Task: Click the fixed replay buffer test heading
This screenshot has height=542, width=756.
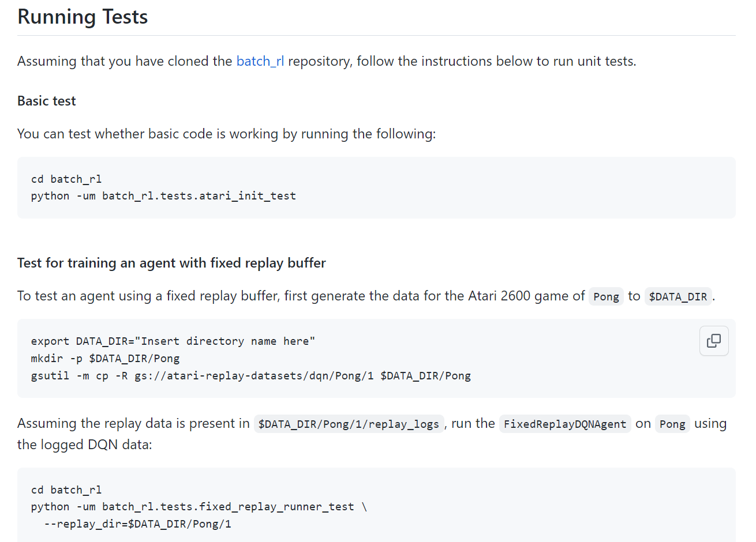Action: click(x=171, y=263)
